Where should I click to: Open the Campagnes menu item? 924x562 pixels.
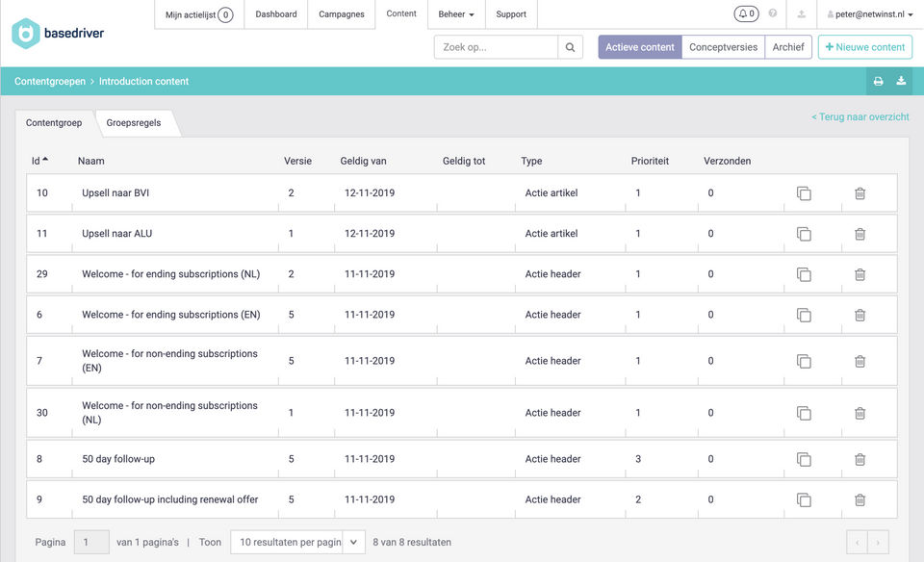tap(342, 14)
